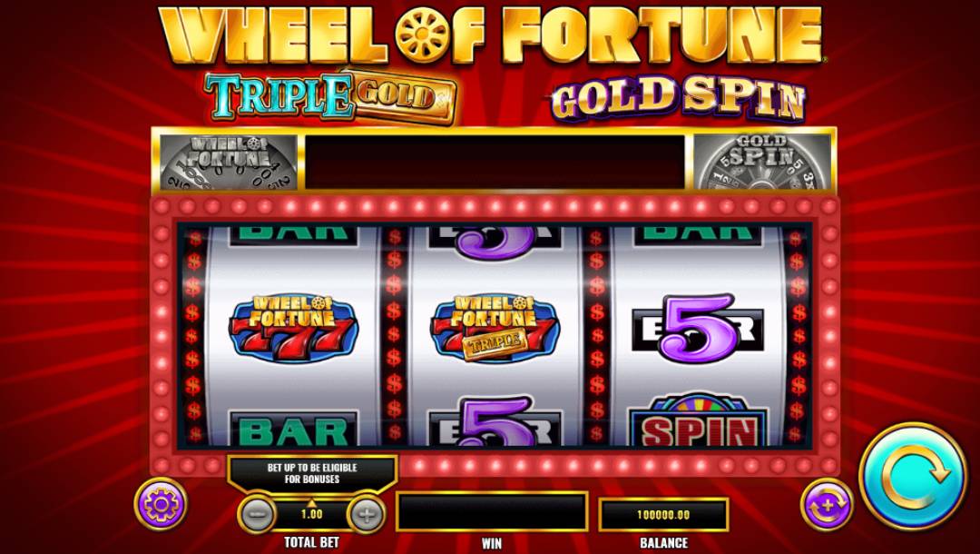Image resolution: width=980 pixels, height=554 pixels.
Task: Select the grey Wheel of Fortune wheel thumbnail
Action: [229, 162]
